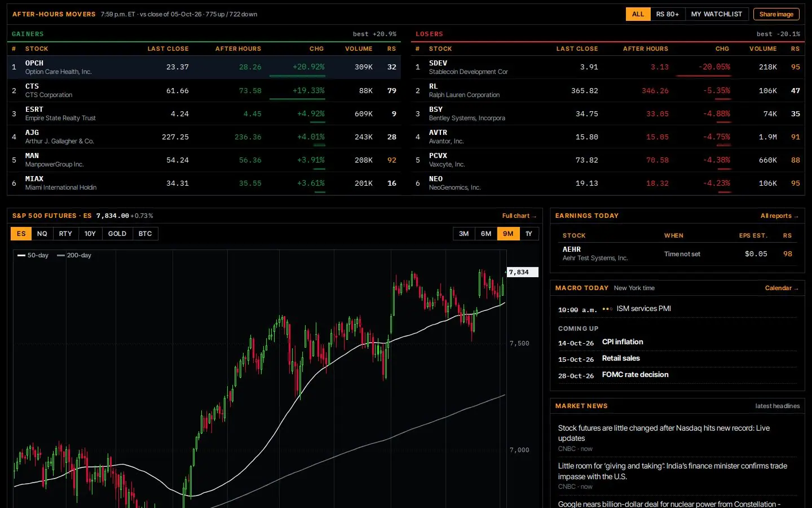Select the BTC chart tab

[x=145, y=234]
